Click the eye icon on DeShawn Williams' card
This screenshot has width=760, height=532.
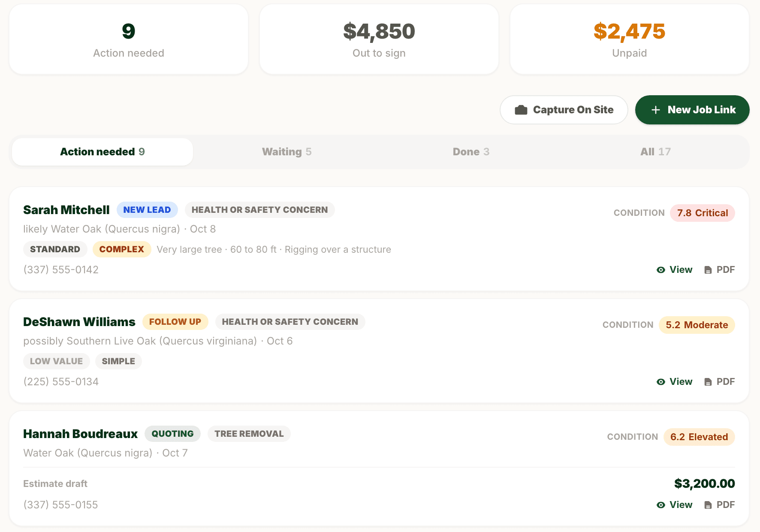[661, 382]
